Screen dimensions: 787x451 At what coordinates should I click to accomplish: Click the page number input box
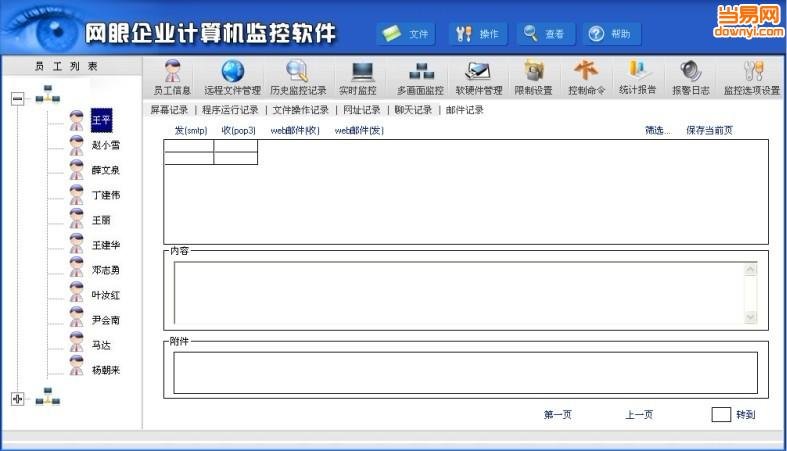coord(721,414)
